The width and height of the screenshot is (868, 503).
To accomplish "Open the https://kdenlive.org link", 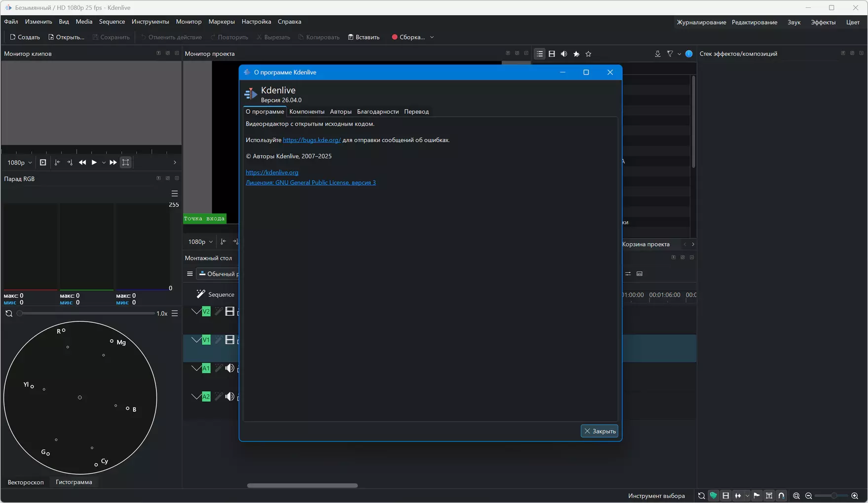I will pos(272,173).
